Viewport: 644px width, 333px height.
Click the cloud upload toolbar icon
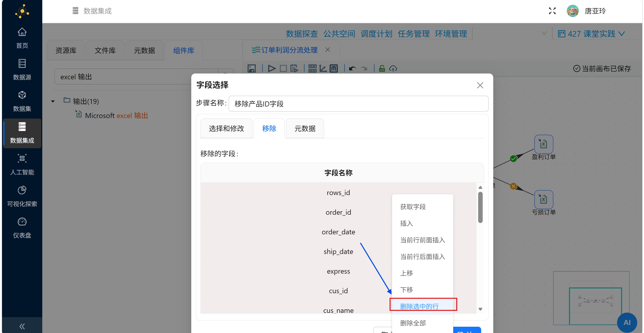tap(393, 68)
